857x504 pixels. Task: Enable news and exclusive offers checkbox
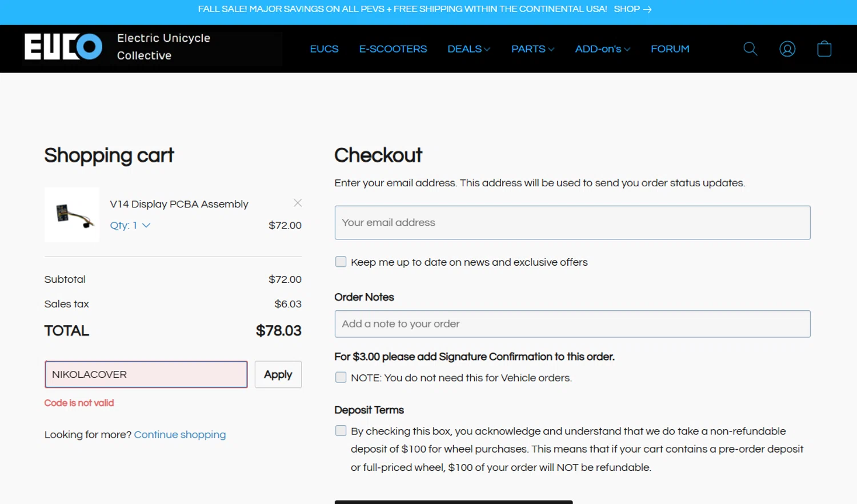[x=341, y=262]
